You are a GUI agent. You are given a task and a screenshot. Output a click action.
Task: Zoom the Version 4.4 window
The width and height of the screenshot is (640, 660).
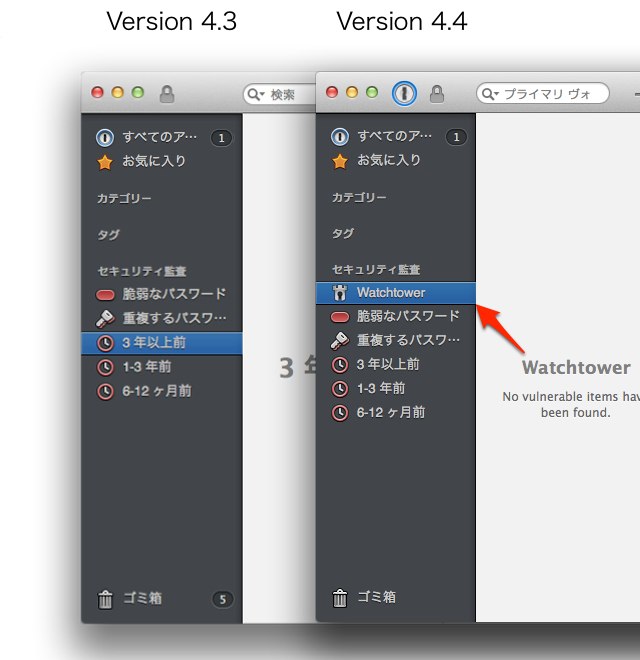(x=372, y=92)
